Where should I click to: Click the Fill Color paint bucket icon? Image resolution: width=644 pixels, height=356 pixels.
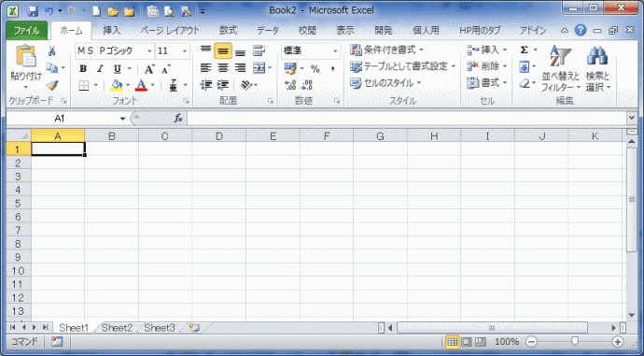coord(117,85)
